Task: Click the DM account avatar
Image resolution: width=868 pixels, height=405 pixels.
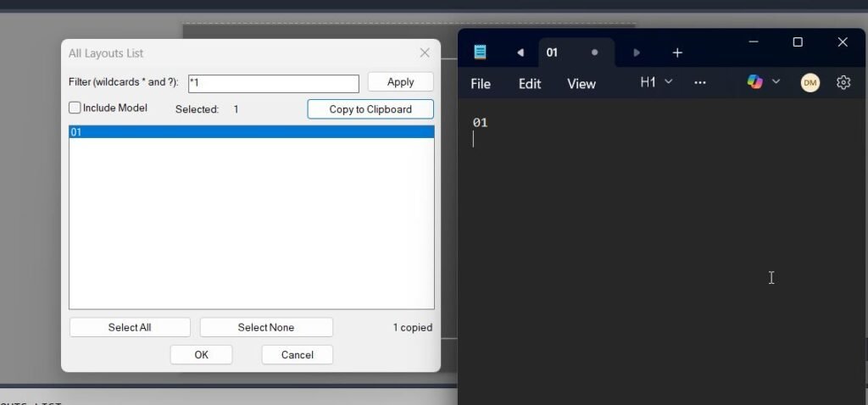Action: coord(810,82)
